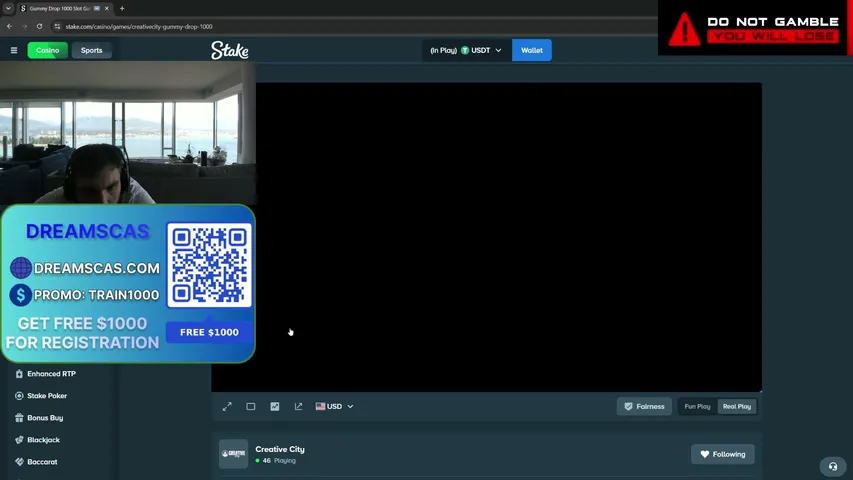Viewport: 853px width, 480px height.
Task: Click the FREE $1000 banner button
Action: click(x=209, y=332)
